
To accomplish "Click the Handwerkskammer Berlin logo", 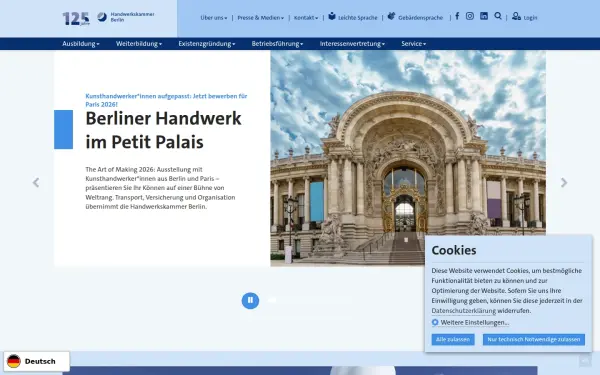I will (x=126, y=17).
